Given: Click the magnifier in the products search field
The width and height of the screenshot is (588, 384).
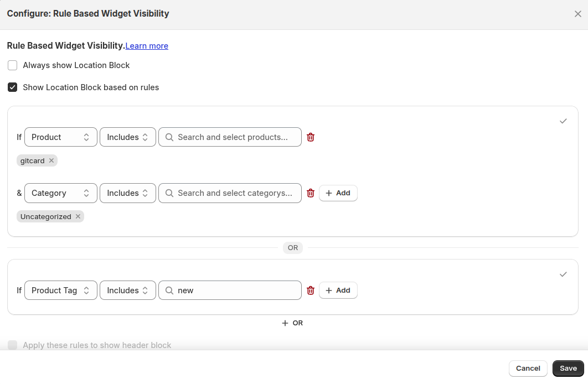Looking at the screenshot, I should [169, 137].
